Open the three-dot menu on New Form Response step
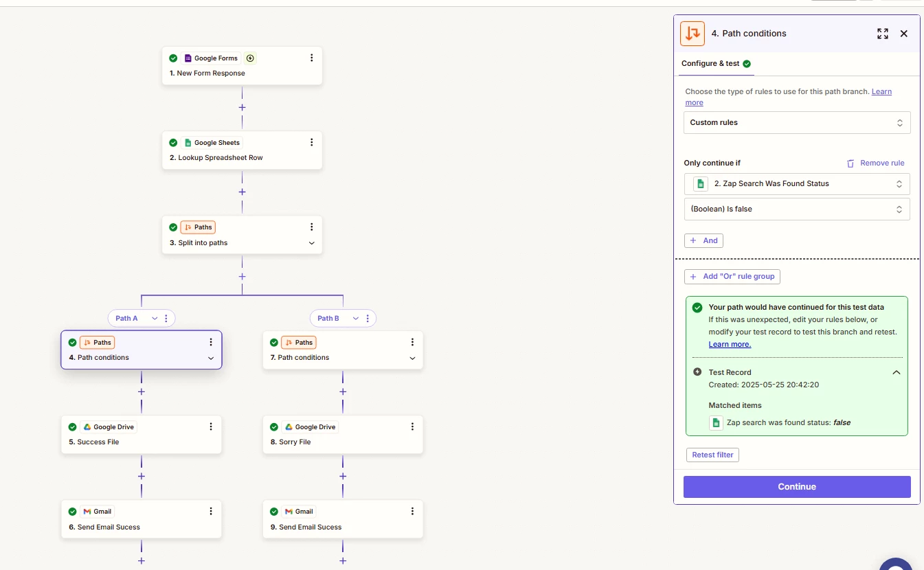 311,58
